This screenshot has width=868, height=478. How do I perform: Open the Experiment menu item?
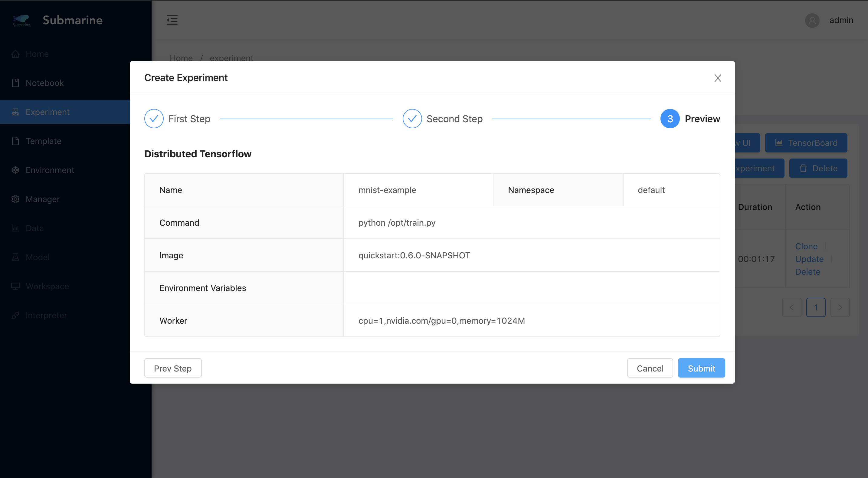click(x=47, y=112)
